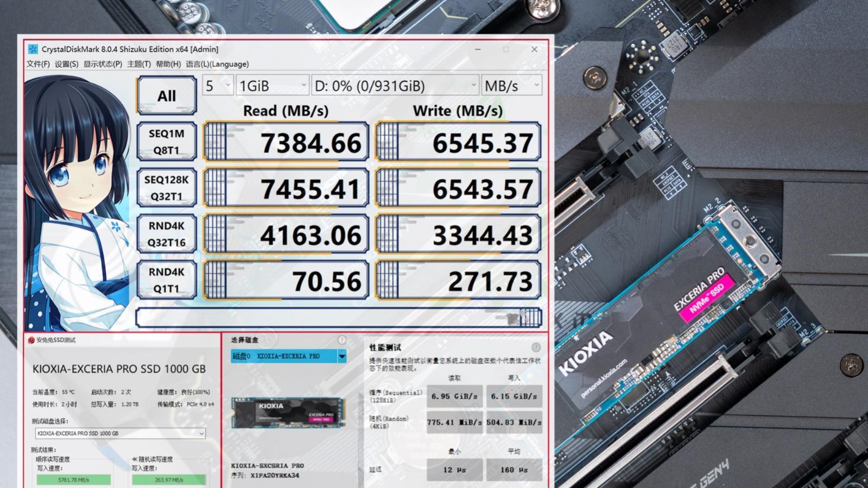Run the RND4K Q32T16 test
868x488 pixels.
(167, 234)
